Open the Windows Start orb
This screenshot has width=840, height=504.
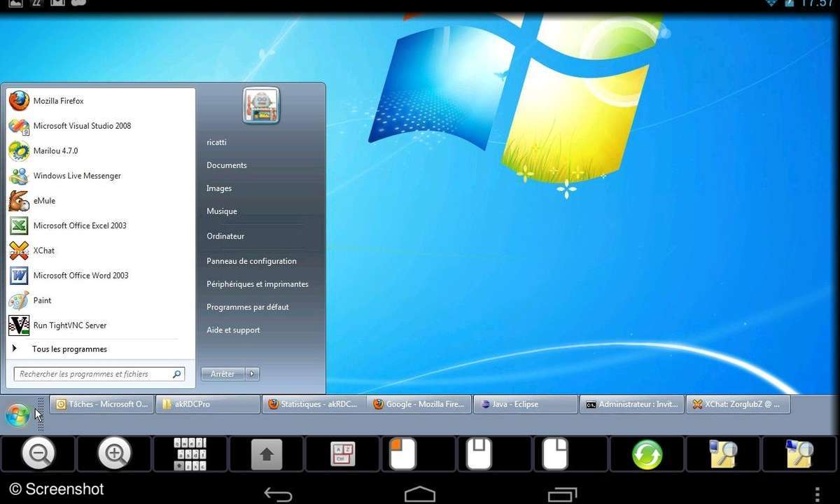click(17, 415)
